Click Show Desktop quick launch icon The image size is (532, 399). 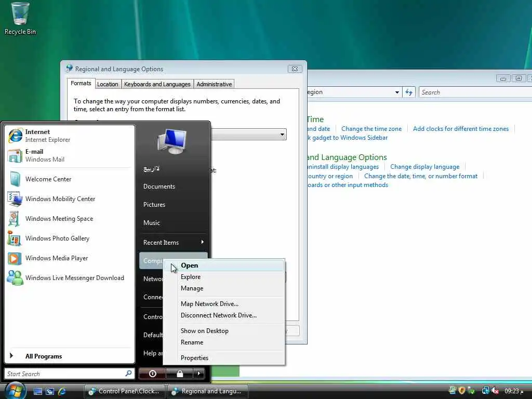click(37, 391)
